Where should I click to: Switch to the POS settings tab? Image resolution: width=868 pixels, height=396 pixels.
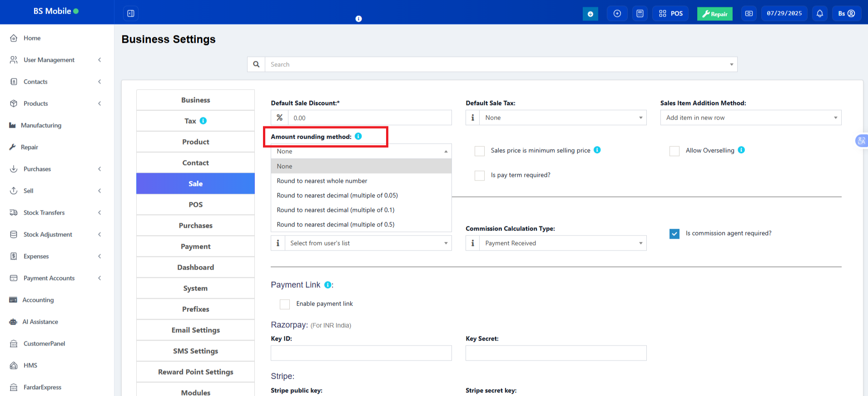tap(195, 205)
